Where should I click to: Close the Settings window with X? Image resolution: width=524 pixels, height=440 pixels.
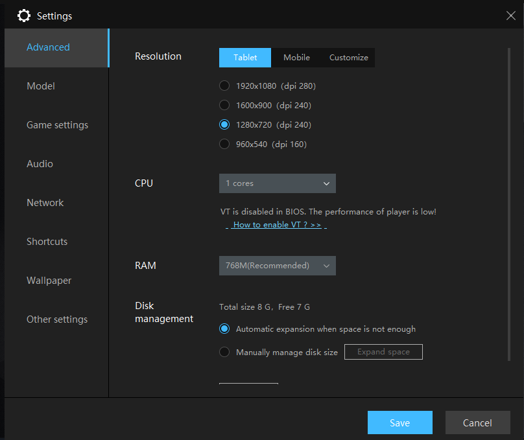click(x=511, y=15)
